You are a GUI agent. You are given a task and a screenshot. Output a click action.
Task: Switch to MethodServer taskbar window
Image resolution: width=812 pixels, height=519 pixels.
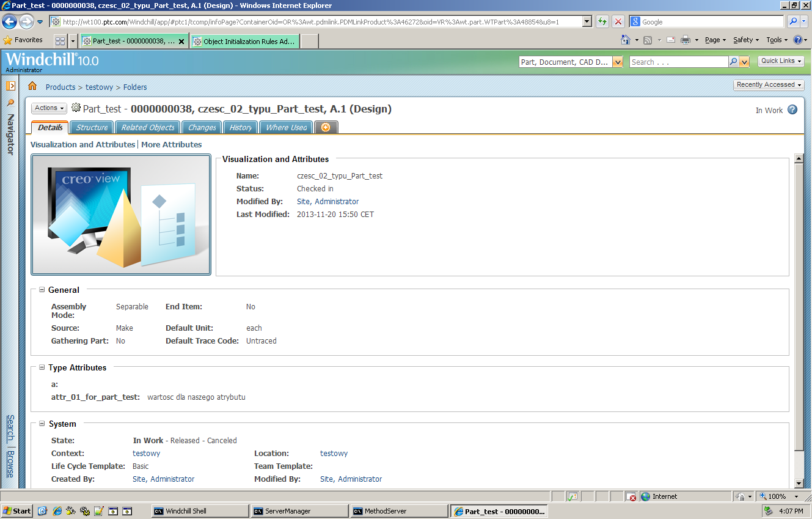click(399, 511)
